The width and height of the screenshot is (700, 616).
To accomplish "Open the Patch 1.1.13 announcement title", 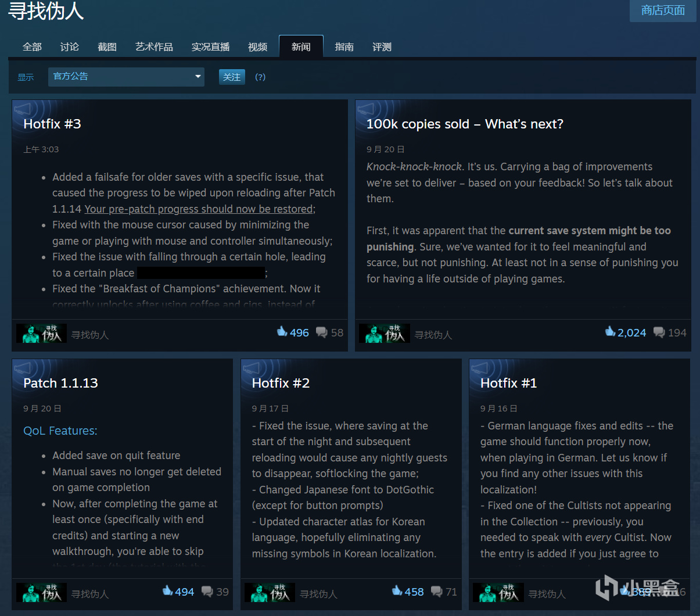I will click(60, 383).
